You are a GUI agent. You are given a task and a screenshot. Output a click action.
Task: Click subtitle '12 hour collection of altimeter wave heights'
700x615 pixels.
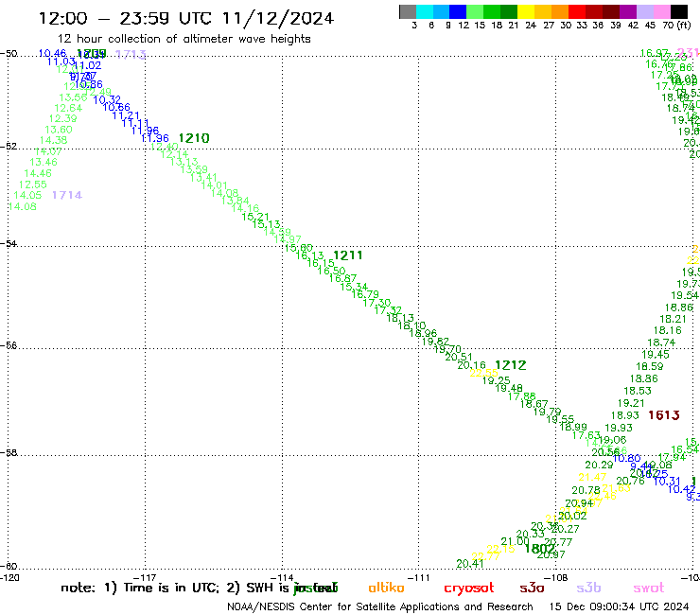(184, 39)
